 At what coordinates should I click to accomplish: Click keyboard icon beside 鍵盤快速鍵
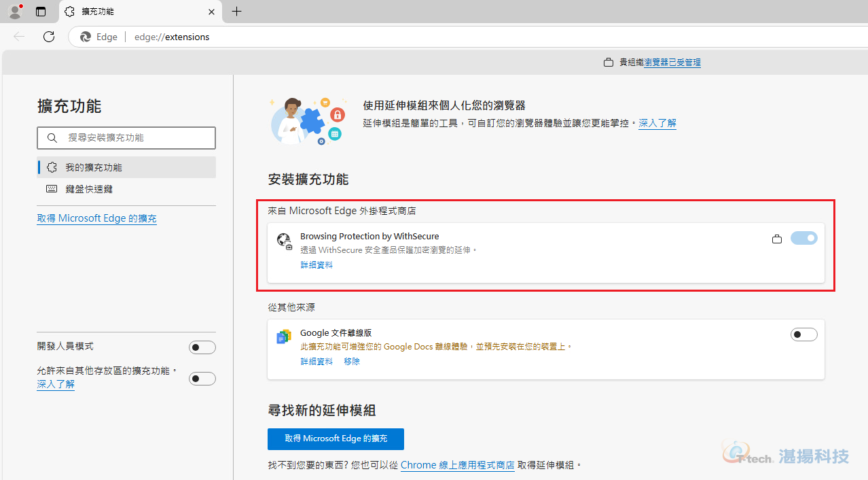52,189
